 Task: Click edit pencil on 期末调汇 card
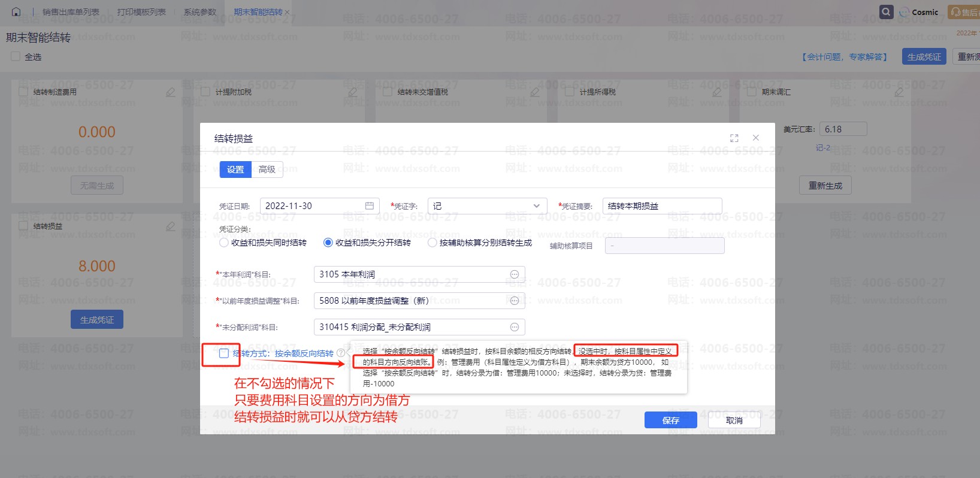point(899,92)
